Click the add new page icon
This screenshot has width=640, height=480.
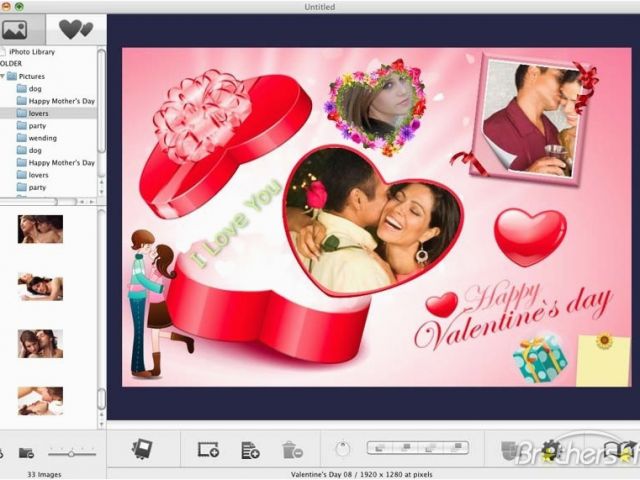[208, 450]
